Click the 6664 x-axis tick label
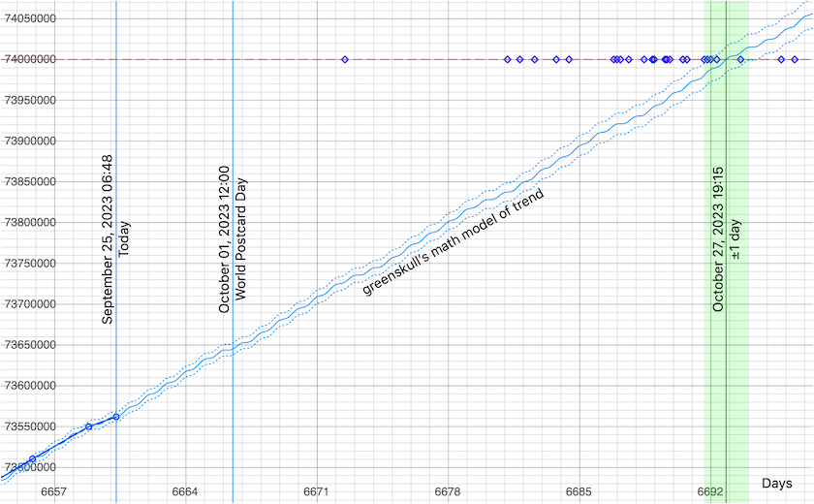The height and width of the screenshot is (504, 814). pyautogui.click(x=185, y=492)
